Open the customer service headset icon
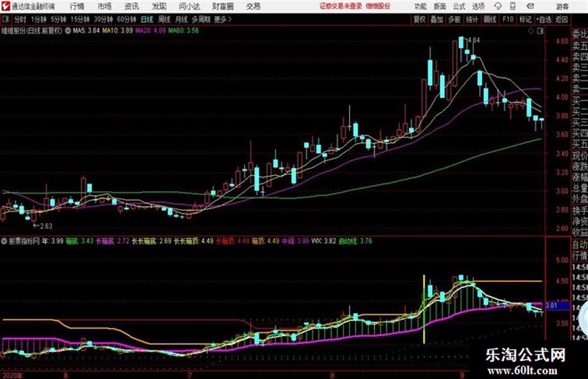Screen dimensions: 588x379 498,6
